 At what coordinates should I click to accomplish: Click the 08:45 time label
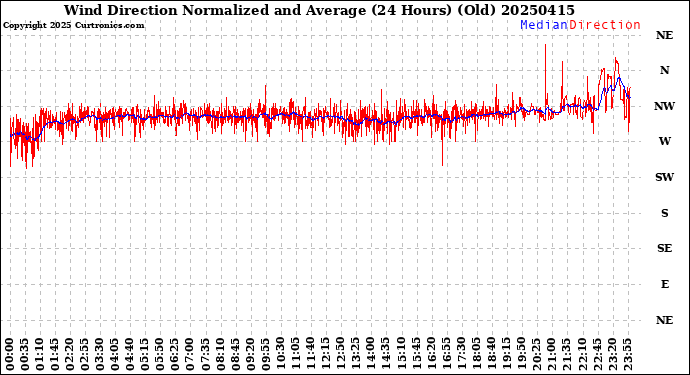pyautogui.click(x=236, y=354)
